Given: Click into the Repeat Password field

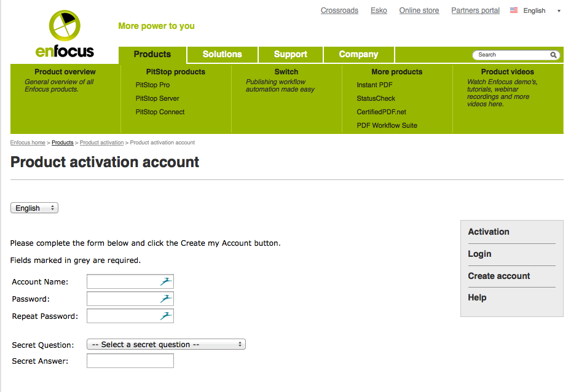Looking at the screenshot, I should click(130, 316).
